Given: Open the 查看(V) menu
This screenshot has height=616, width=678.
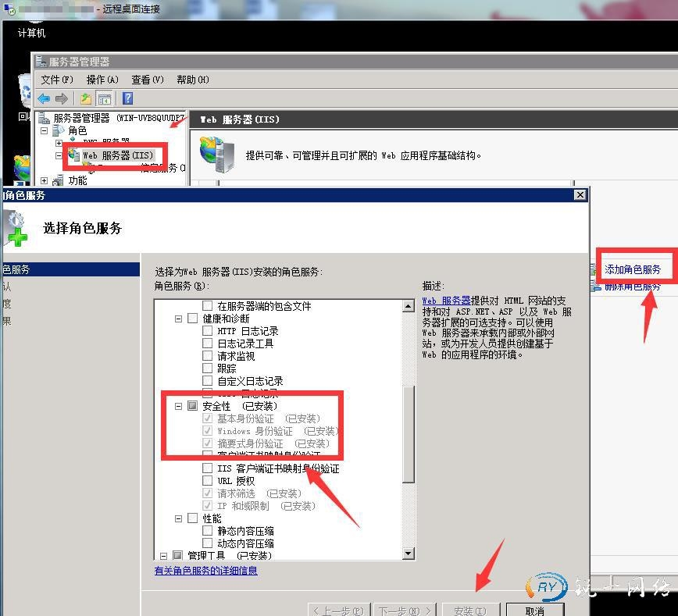Looking at the screenshot, I should (147, 80).
